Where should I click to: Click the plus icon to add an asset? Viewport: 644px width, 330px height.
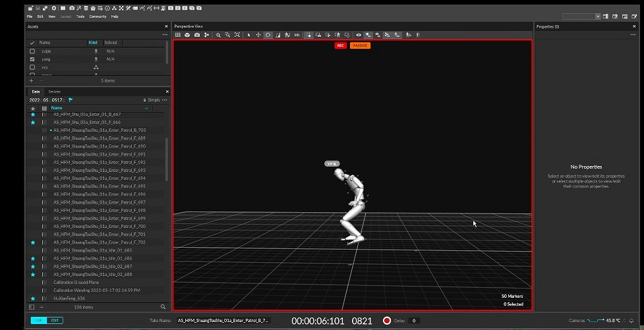[x=31, y=80]
